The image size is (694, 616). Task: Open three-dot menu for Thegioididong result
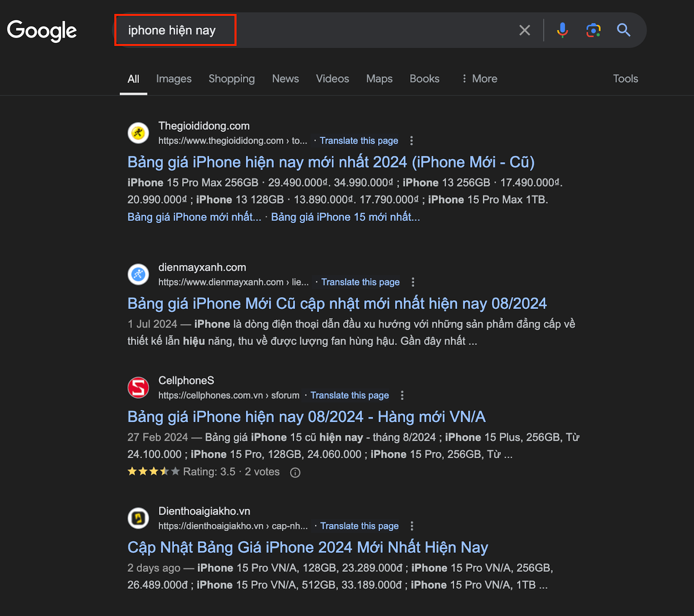click(x=411, y=141)
